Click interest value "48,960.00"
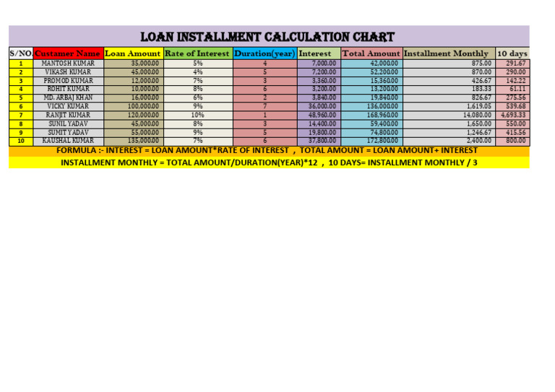Screen dimensions: 555x392 [319, 116]
